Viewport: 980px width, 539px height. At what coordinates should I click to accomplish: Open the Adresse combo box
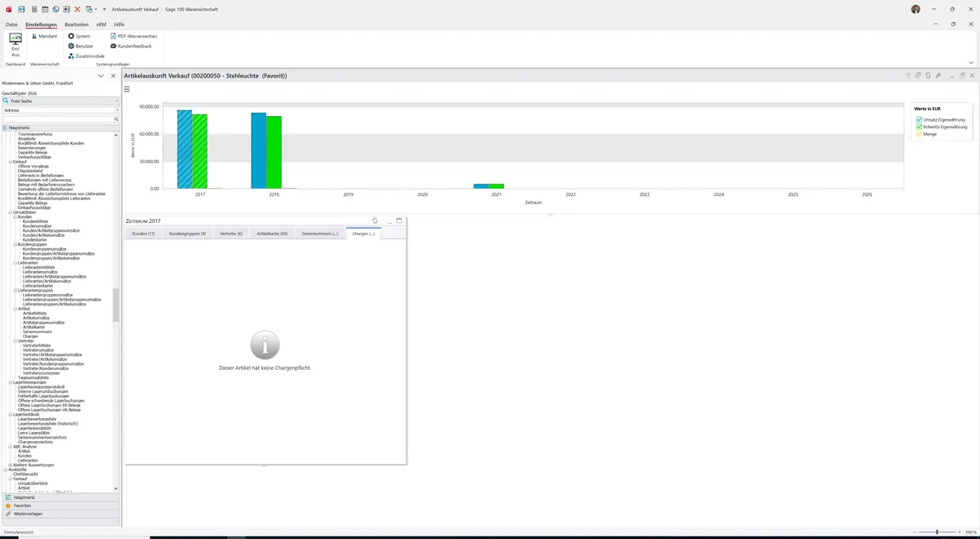60,109
